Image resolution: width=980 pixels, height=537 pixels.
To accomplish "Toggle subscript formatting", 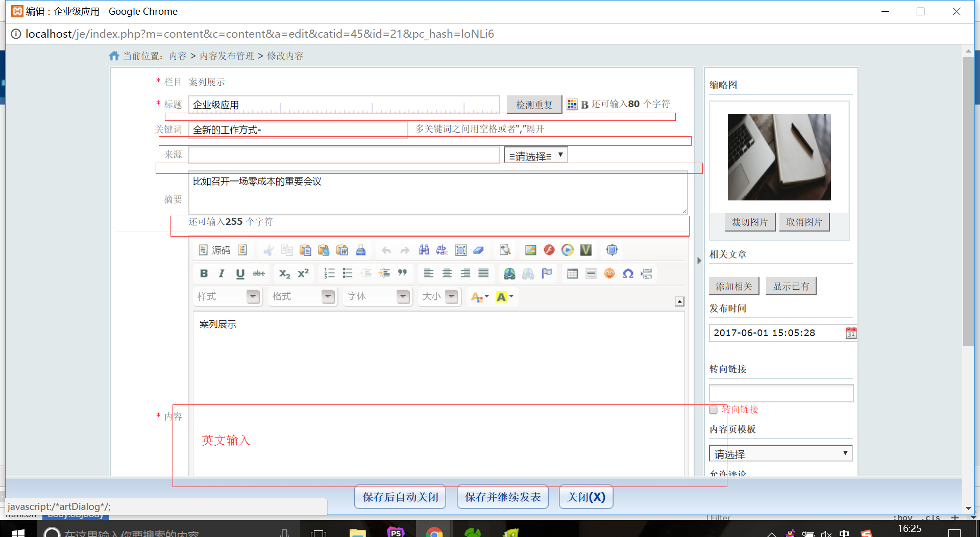I will pyautogui.click(x=284, y=273).
